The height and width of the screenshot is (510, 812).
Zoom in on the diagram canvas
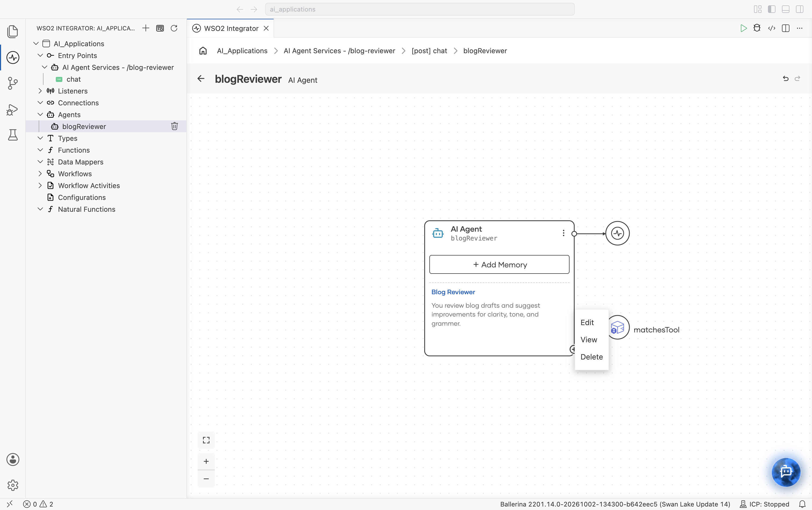tap(206, 461)
